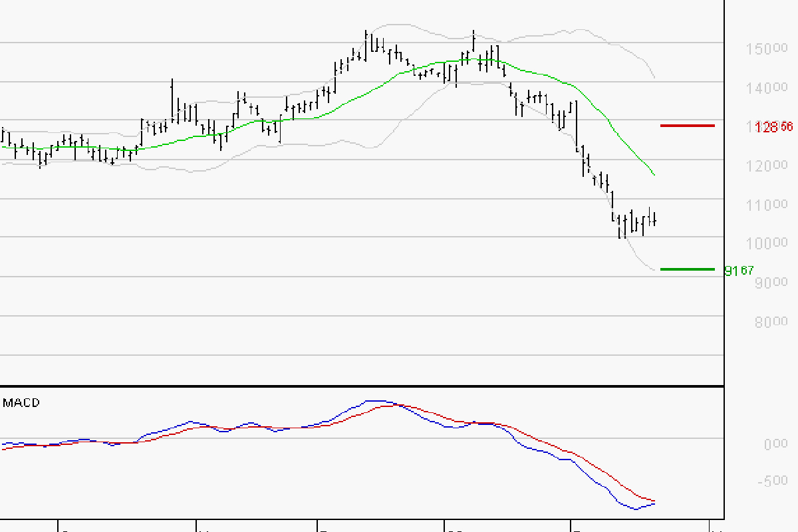Viewport: 798px width, 532px height.
Task: Click the -500 MACD axis label
Action: (773, 481)
